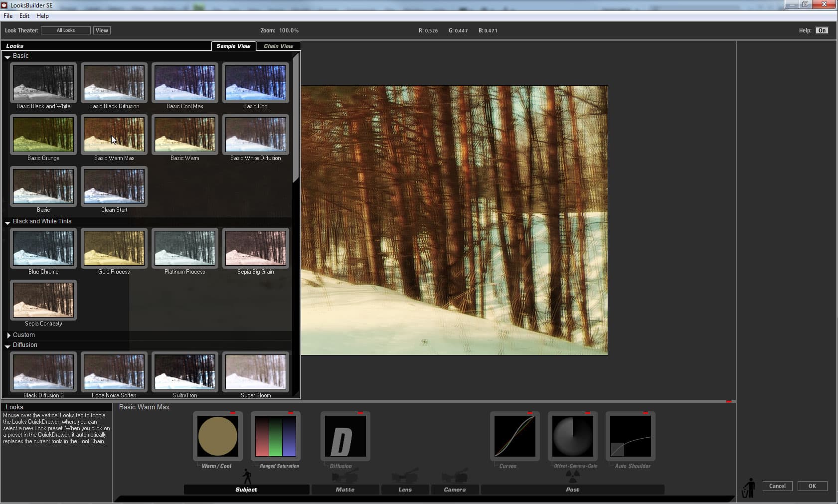This screenshot has height=504, width=838.
Task: Select the Warm/Cool tool icon
Action: tap(217, 436)
